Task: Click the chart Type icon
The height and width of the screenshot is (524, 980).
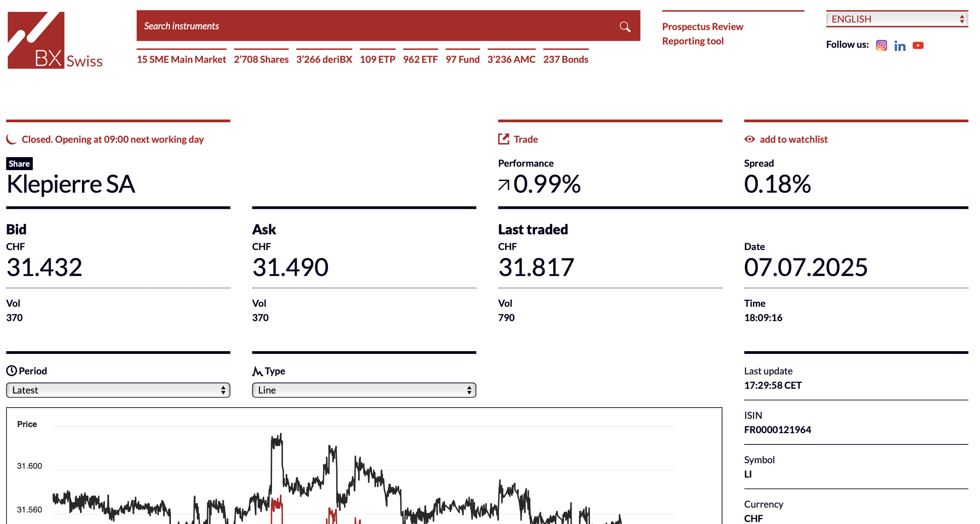Action: coord(257,371)
